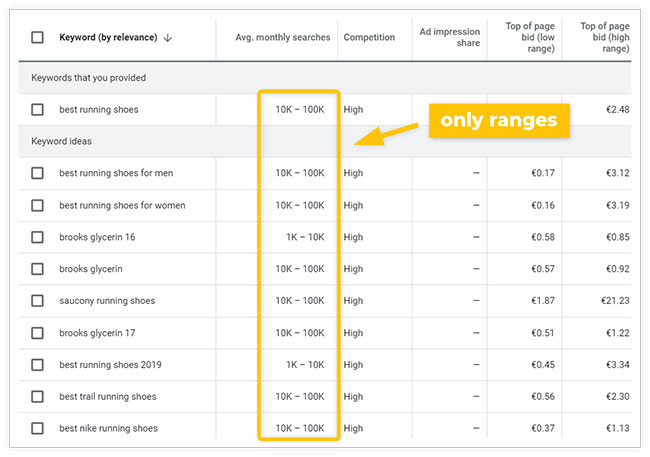Click the €1.22 high bid value
The image size is (650, 457).
[617, 333]
